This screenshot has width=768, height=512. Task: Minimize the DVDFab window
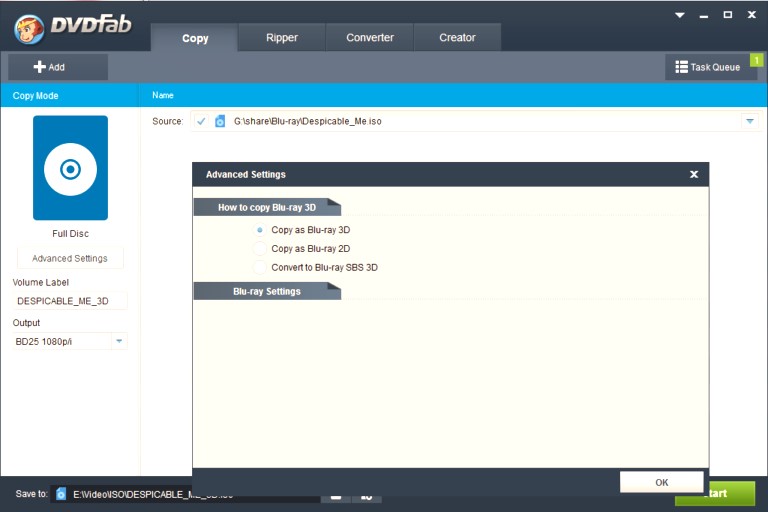click(x=704, y=15)
